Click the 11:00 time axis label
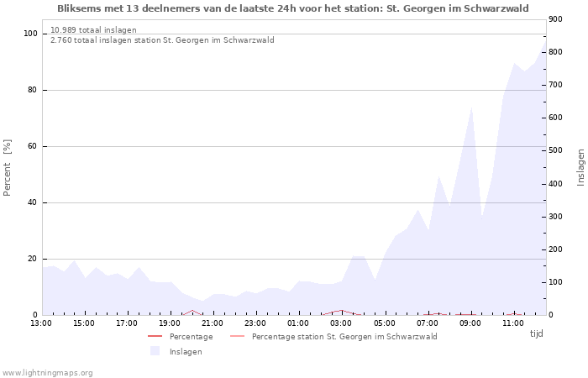This screenshot has height=378, width=588. click(x=512, y=323)
